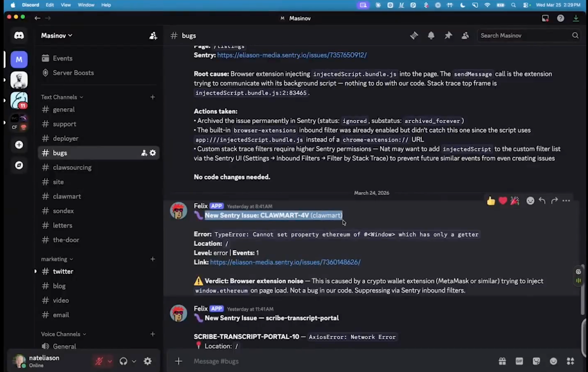
Task: Collapse the marketing category
Action: pos(57,259)
